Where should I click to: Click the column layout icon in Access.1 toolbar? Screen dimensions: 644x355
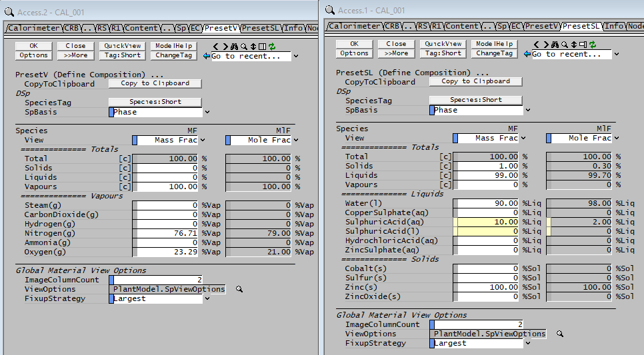tap(583, 45)
